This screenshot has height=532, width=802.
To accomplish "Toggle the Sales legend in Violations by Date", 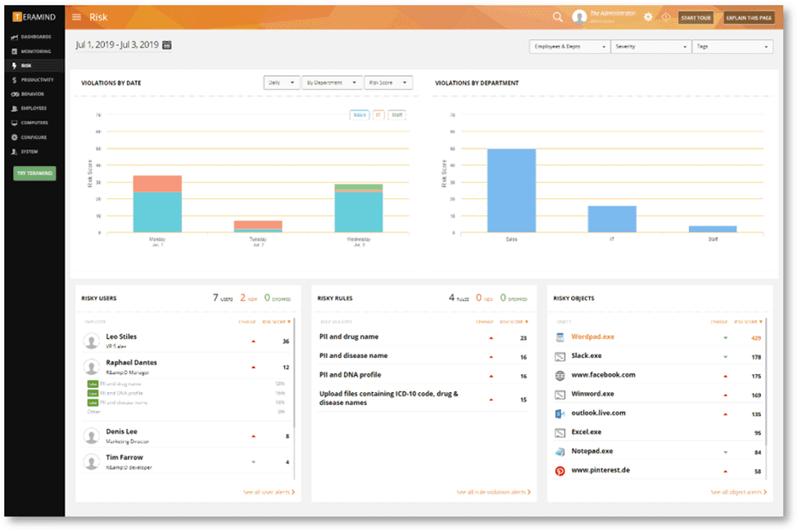I will pyautogui.click(x=360, y=115).
